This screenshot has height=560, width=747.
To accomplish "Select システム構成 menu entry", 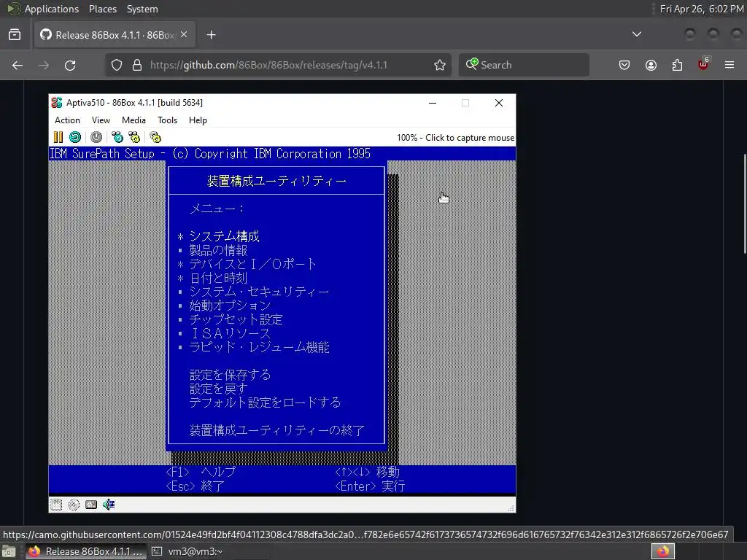I will click(x=224, y=236).
